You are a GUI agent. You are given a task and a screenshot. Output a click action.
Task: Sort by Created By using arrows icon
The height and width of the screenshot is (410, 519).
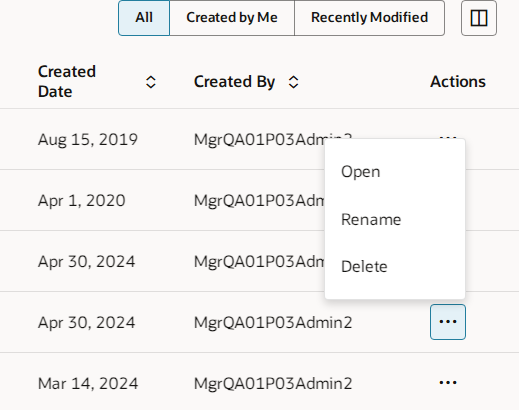(x=293, y=82)
